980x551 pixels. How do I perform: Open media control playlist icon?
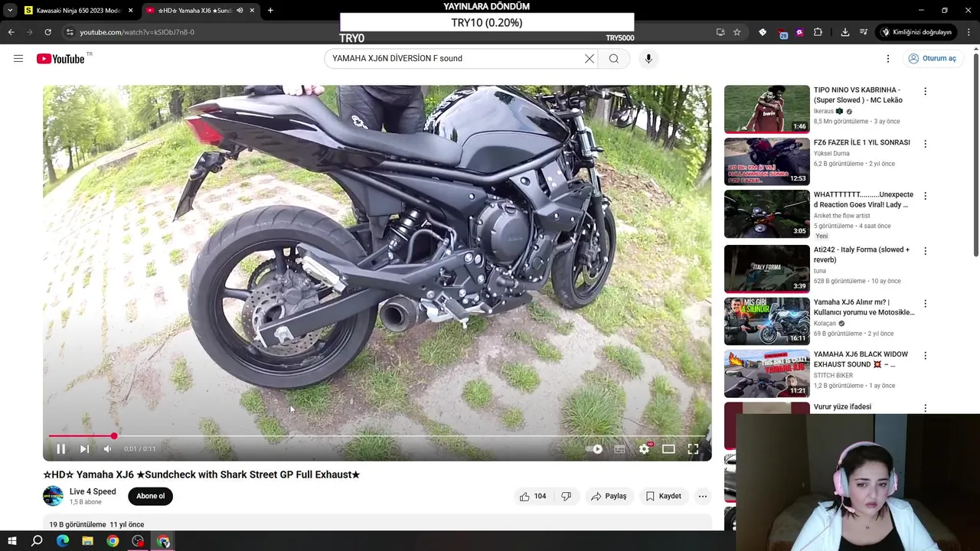[x=863, y=32]
